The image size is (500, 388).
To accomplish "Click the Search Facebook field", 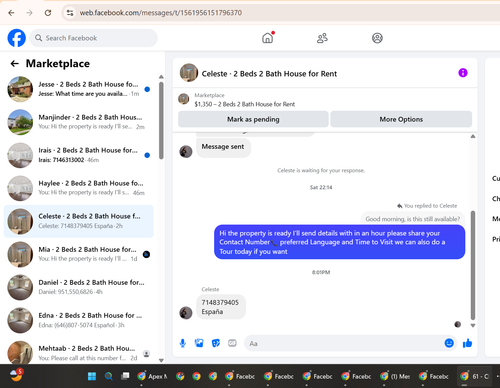I will pyautogui.click(x=93, y=38).
